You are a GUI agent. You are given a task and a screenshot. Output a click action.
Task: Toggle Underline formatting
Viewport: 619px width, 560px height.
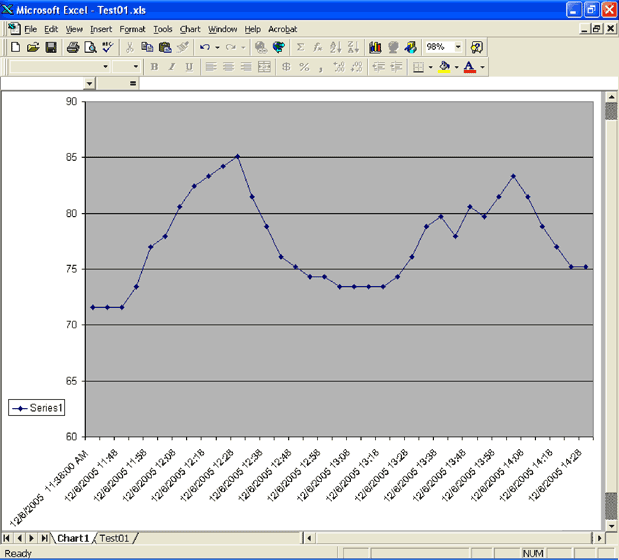coord(188,67)
